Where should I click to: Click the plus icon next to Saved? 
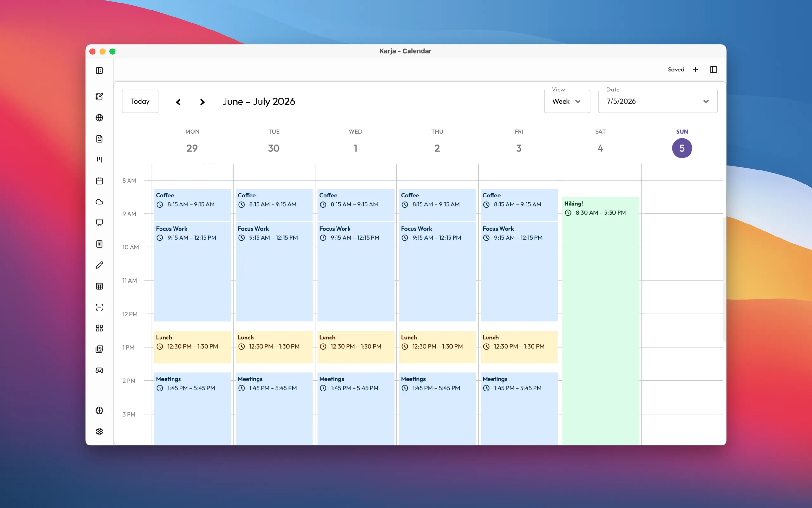click(x=695, y=70)
